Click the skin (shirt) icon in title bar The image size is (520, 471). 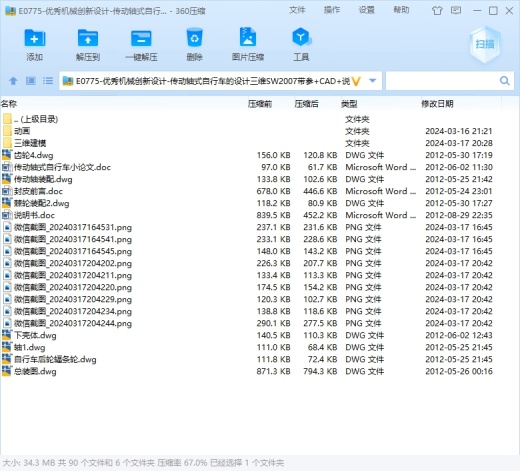(437, 11)
